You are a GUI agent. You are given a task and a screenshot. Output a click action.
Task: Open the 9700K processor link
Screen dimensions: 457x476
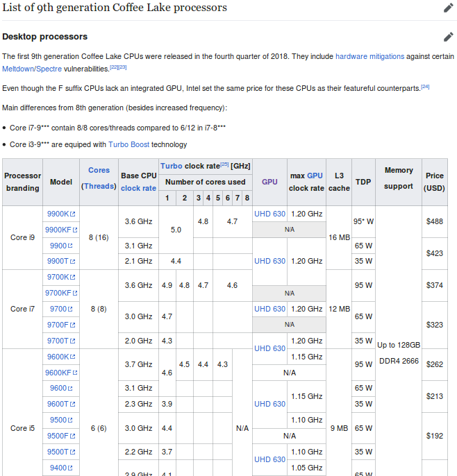click(x=57, y=277)
